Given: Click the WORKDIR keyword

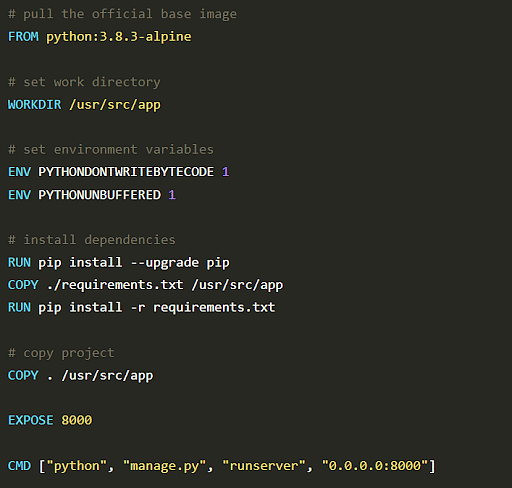Looking at the screenshot, I should click(x=35, y=104).
